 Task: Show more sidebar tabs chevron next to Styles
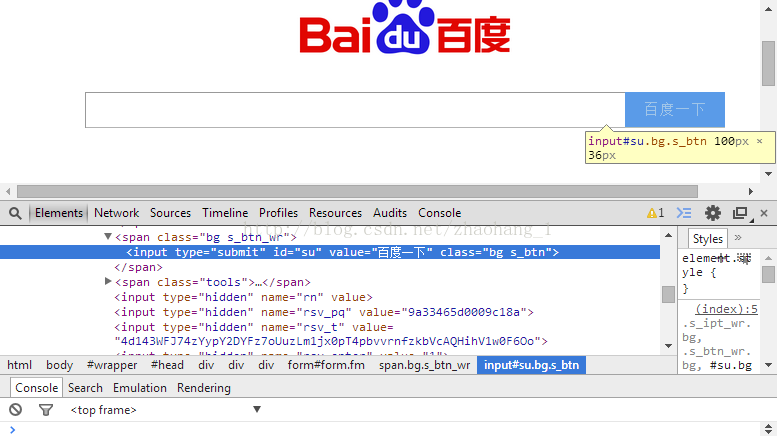738,238
